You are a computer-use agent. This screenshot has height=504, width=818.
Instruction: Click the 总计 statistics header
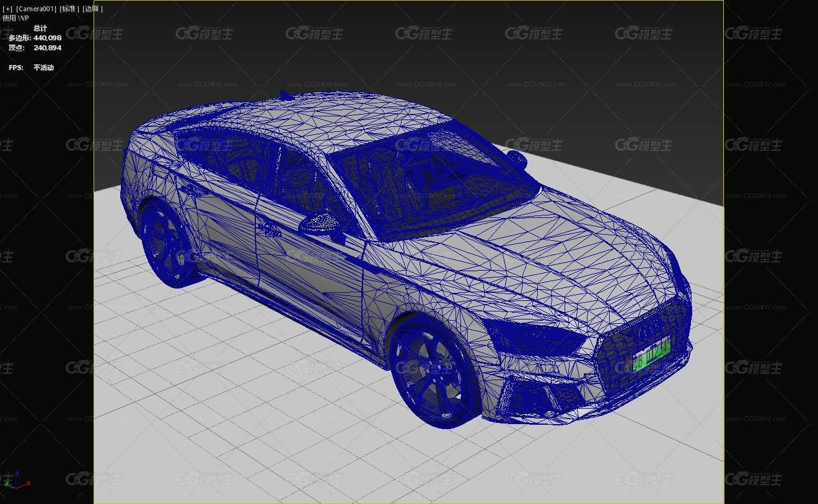[x=40, y=28]
